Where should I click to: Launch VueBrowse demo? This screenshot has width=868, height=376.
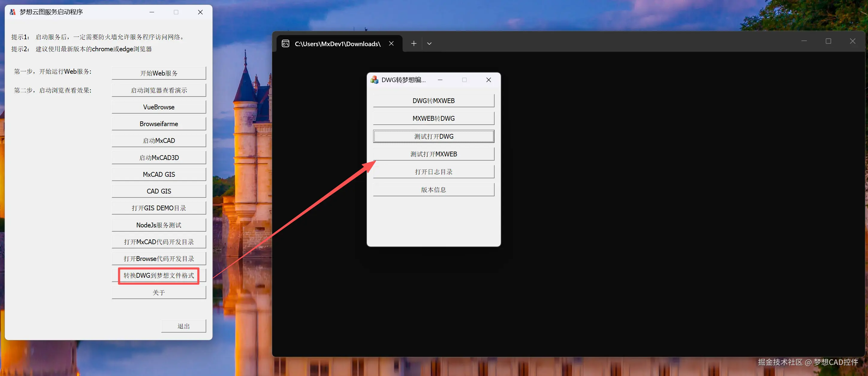click(159, 107)
